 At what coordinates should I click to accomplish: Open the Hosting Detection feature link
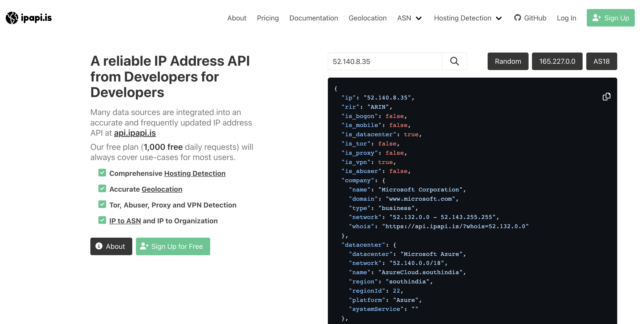pos(195,173)
